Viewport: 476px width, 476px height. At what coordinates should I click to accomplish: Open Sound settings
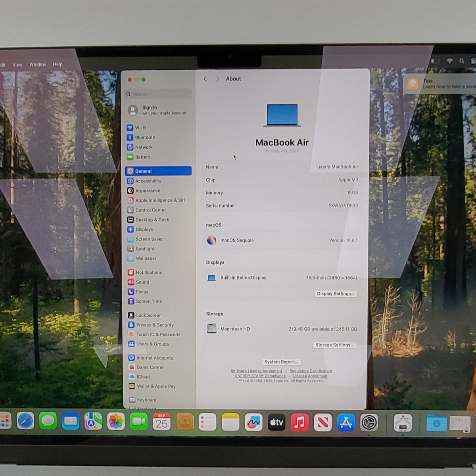(x=138, y=282)
